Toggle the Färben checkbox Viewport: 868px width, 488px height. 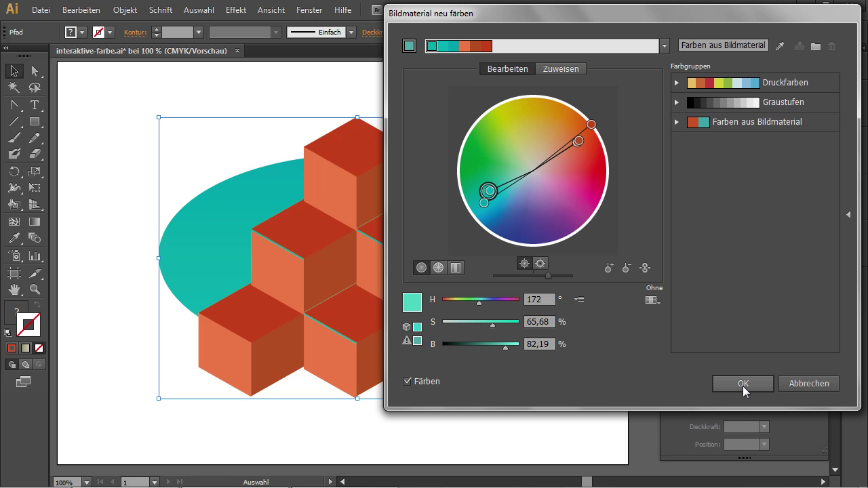click(x=408, y=382)
